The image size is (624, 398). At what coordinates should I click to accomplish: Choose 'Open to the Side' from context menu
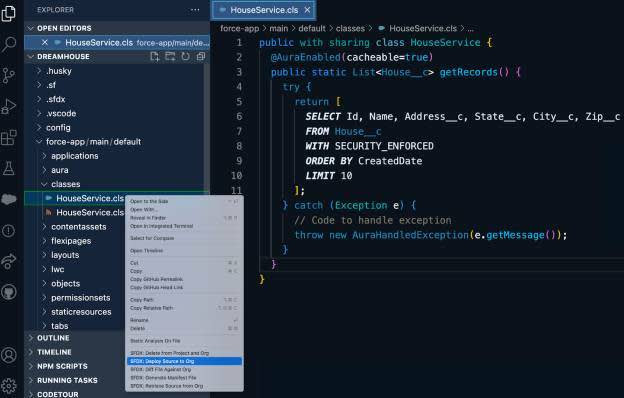point(184,201)
